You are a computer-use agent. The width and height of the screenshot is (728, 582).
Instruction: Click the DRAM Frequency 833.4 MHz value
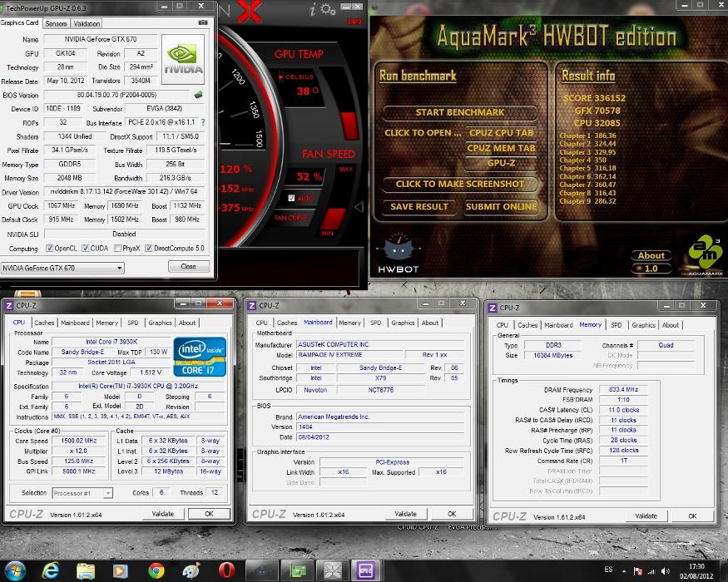click(623, 389)
